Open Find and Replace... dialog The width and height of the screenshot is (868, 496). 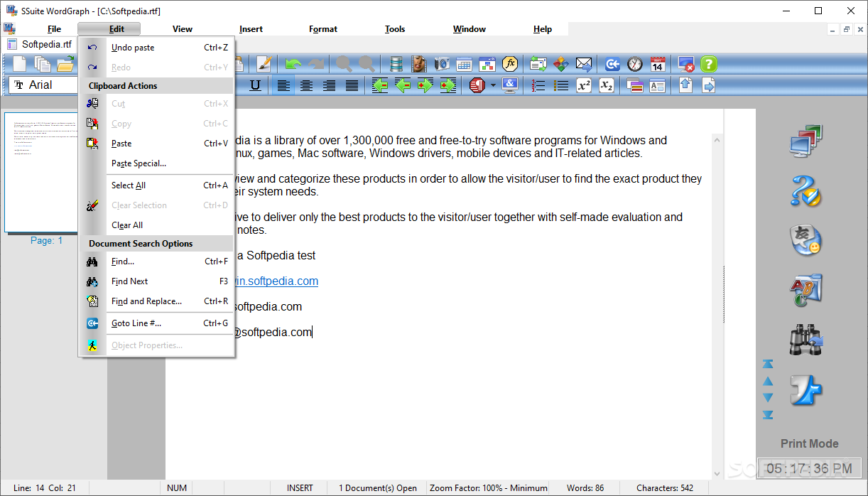click(157, 301)
